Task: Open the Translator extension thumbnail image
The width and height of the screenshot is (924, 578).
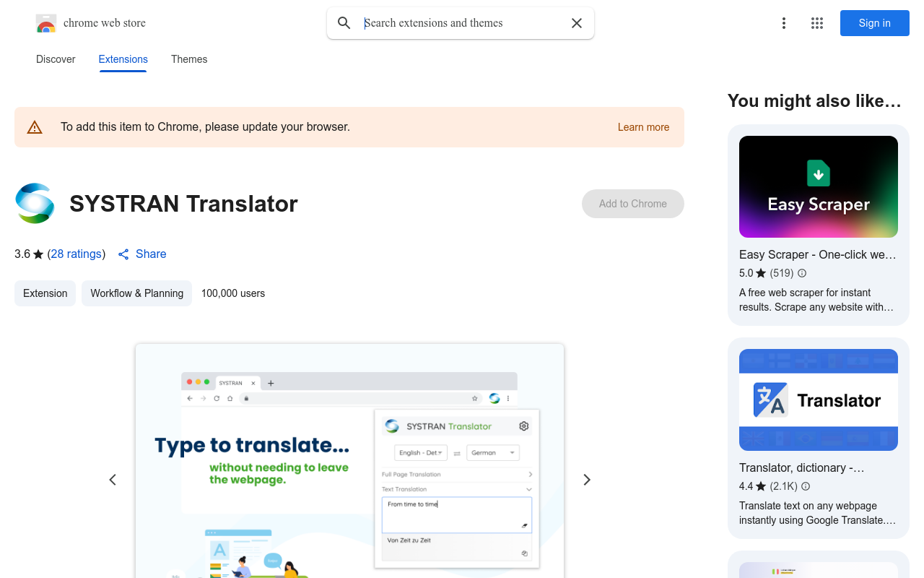Action: 819,400
